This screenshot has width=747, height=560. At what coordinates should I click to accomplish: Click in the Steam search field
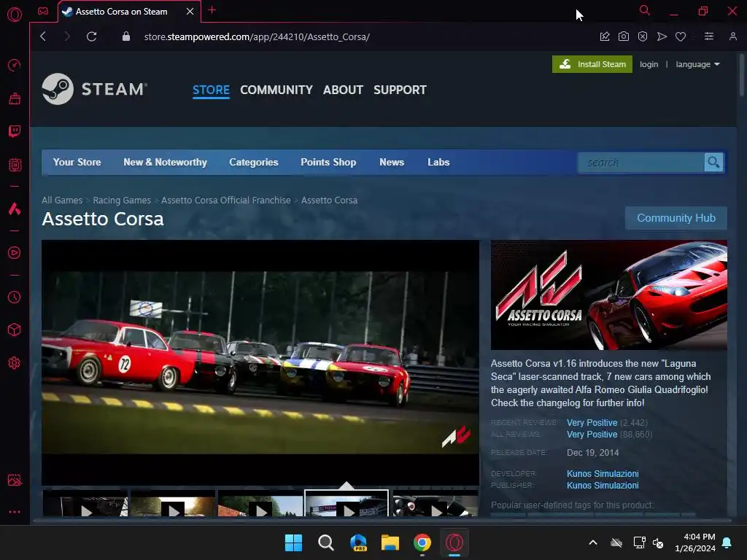(641, 163)
